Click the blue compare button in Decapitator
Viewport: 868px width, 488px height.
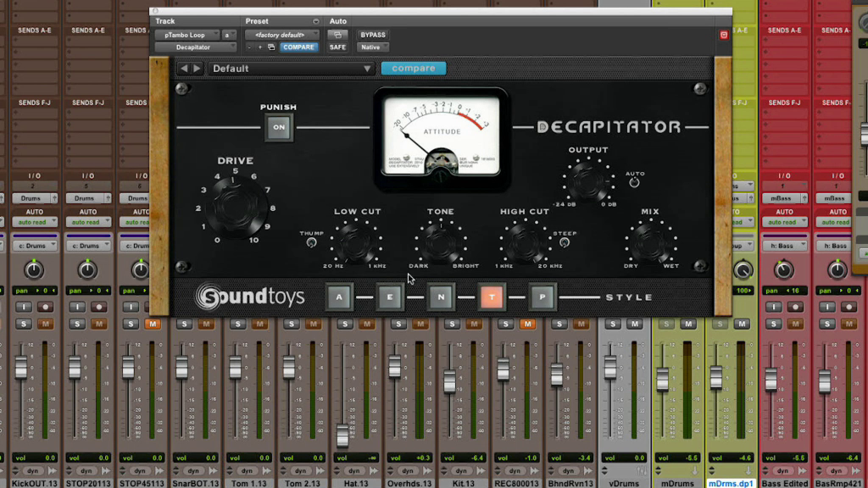click(414, 69)
